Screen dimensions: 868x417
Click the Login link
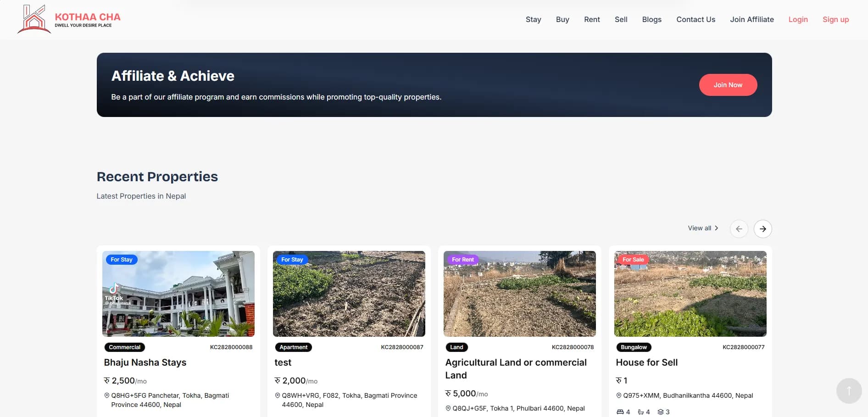798,19
